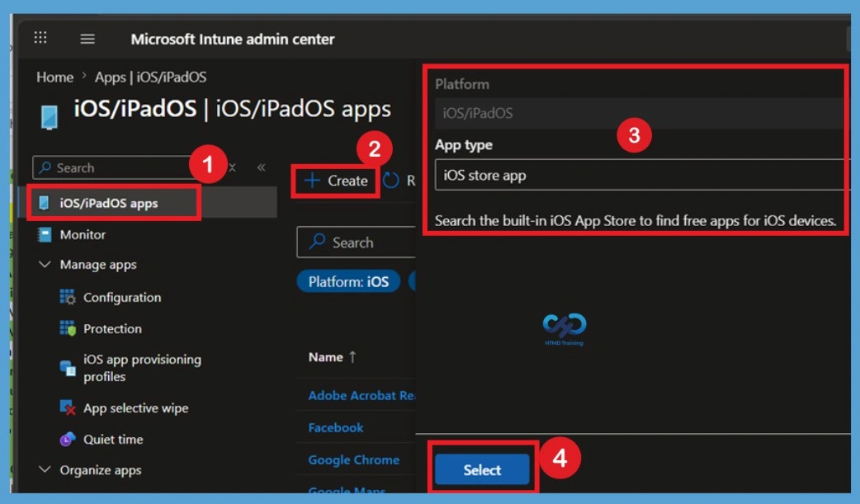Go to Home in the breadcrumb
This screenshot has width=860, height=504.
(54, 77)
